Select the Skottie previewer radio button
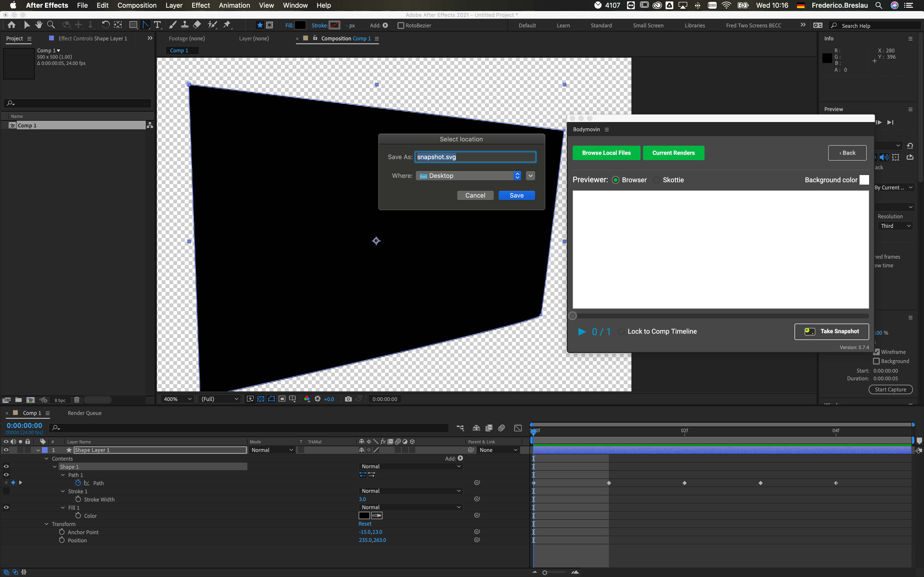The height and width of the screenshot is (577, 924). point(656,180)
